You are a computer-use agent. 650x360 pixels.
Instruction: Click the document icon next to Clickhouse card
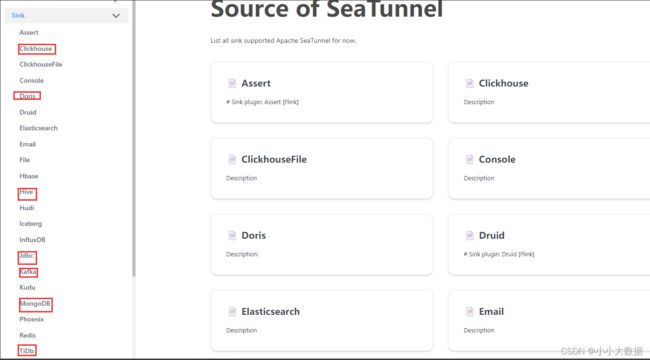pos(469,83)
